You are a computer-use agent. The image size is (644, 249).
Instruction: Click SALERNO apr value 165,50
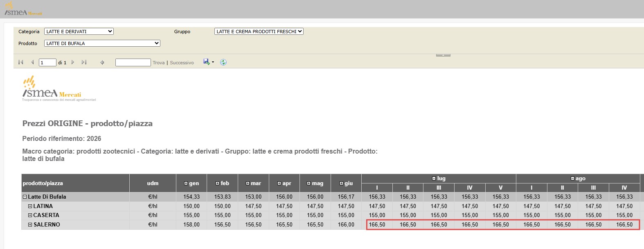[x=284, y=225]
